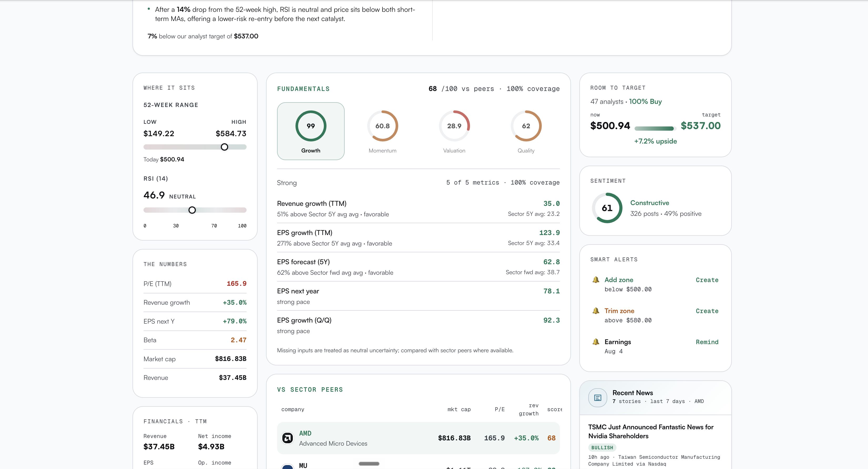Open the TSMC Nvidia news headline

[651, 431]
